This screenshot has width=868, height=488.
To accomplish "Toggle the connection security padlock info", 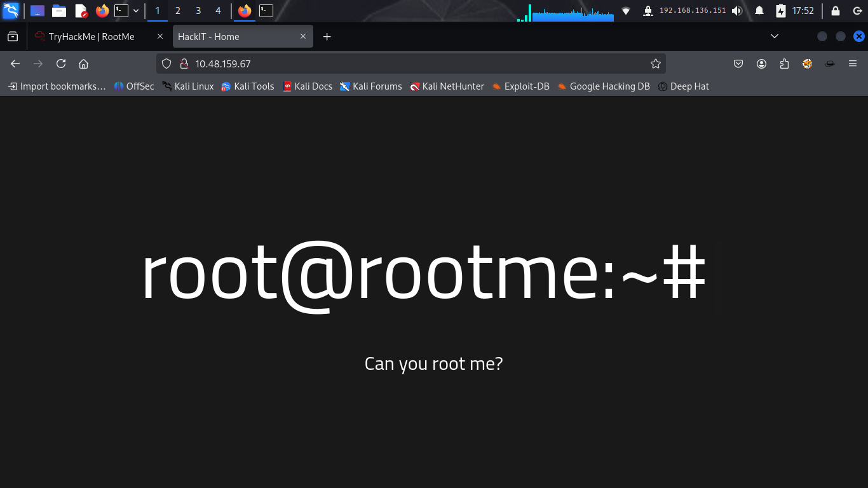I will tap(184, 64).
